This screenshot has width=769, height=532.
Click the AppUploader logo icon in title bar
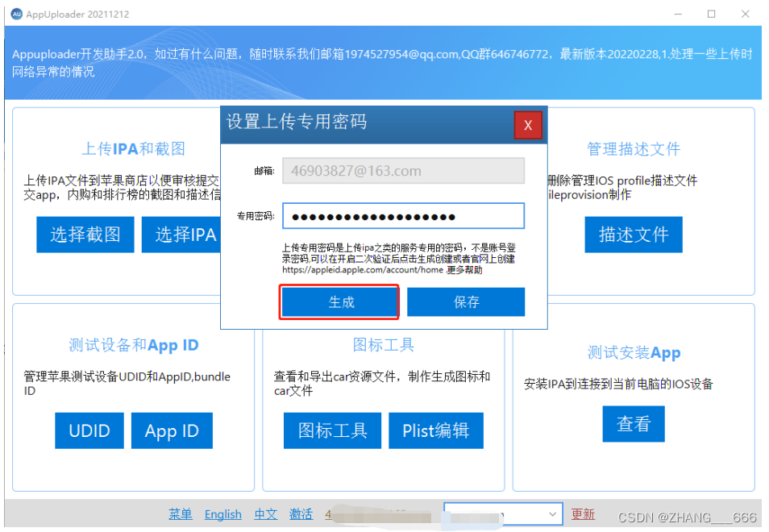(17, 14)
